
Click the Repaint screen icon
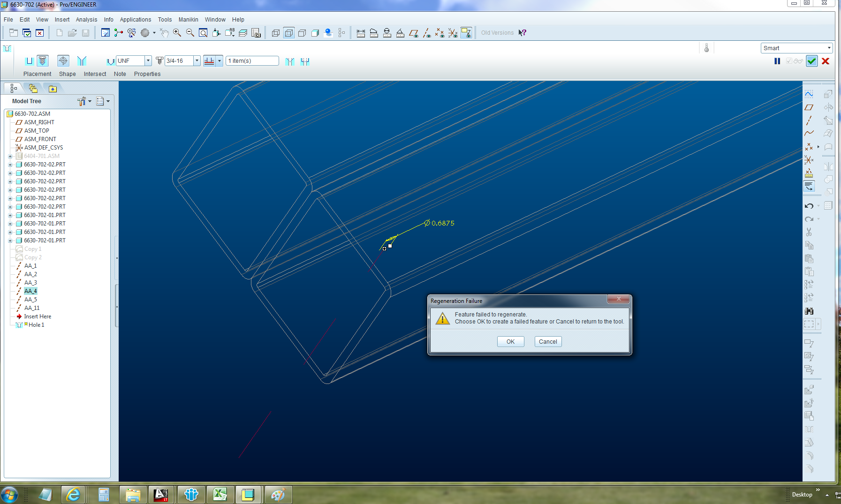(106, 33)
